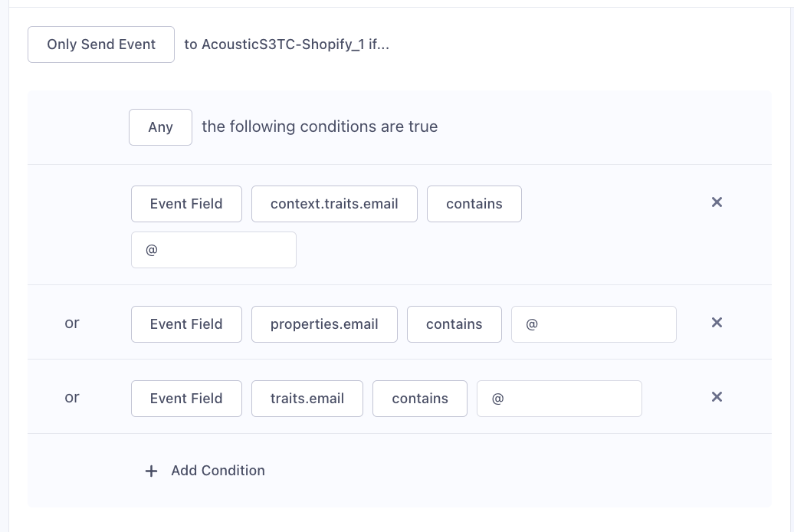794x532 pixels.
Task: Open Event Field type selector in first condition
Action: pyautogui.click(x=186, y=204)
